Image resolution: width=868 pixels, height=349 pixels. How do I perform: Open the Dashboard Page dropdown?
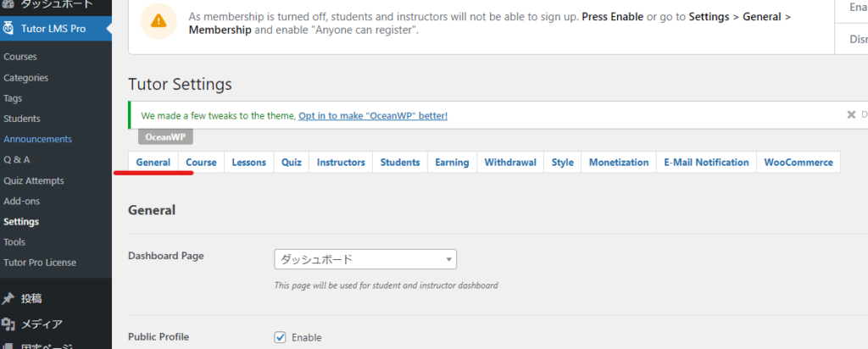(x=365, y=259)
